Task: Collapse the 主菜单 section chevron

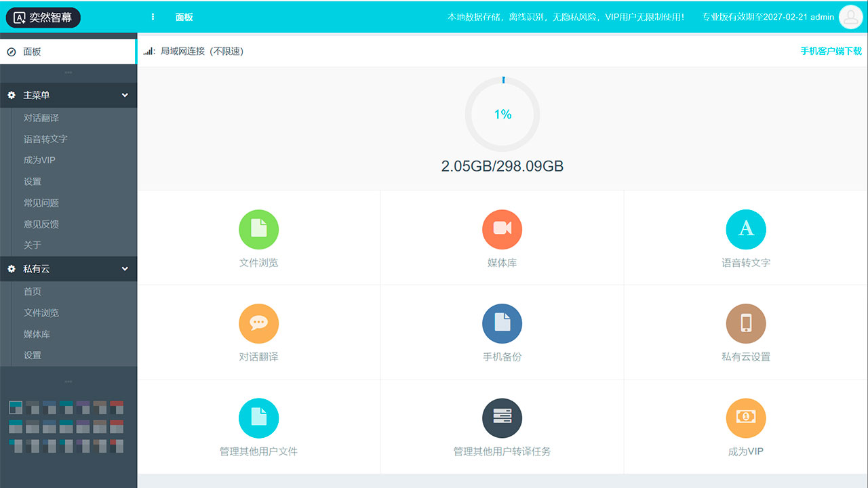Action: click(125, 96)
